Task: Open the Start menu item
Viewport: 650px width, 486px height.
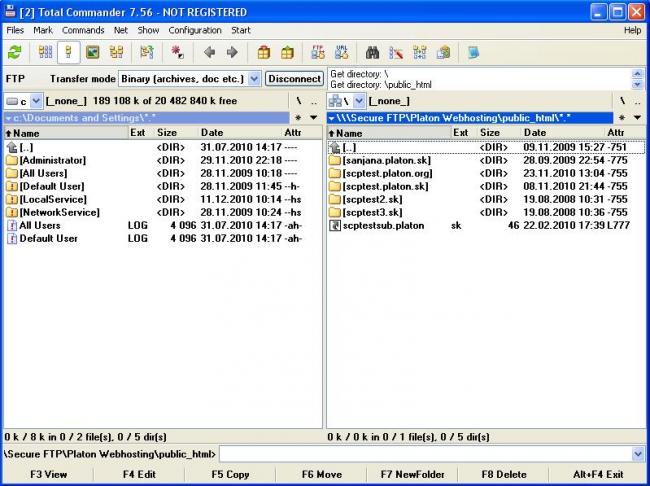Action: [241, 30]
